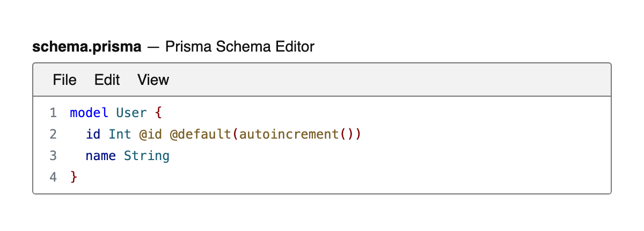Screen dimensions: 644x231
Task: Click the Prisma Schema Editor title label
Action: pos(240,47)
